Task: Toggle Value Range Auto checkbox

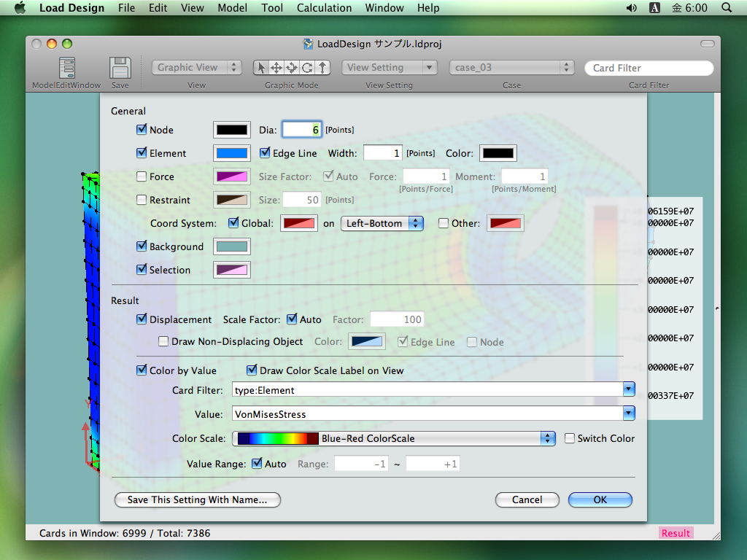Action: tap(257, 463)
